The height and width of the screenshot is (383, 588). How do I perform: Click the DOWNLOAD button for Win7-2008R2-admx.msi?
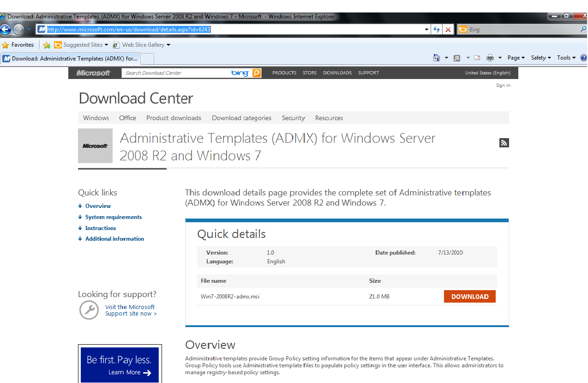pos(469,296)
